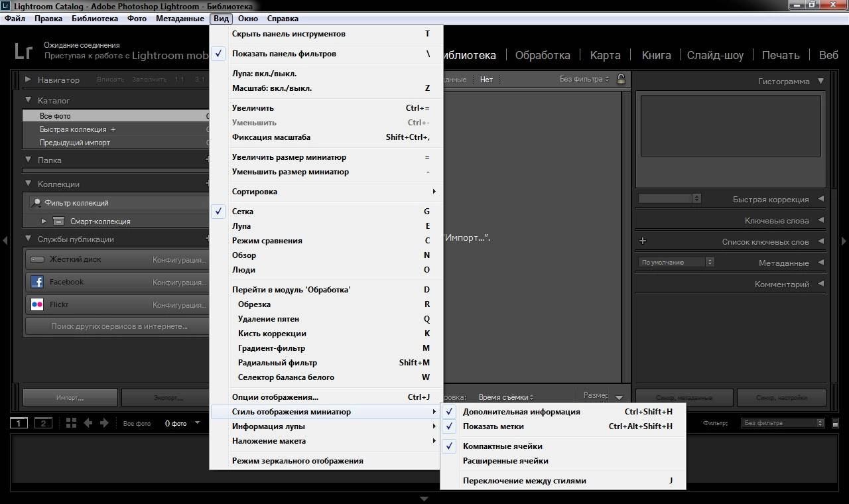Choose 'Информация лупы' submenu item
This screenshot has height=504, width=849.
[x=326, y=426]
